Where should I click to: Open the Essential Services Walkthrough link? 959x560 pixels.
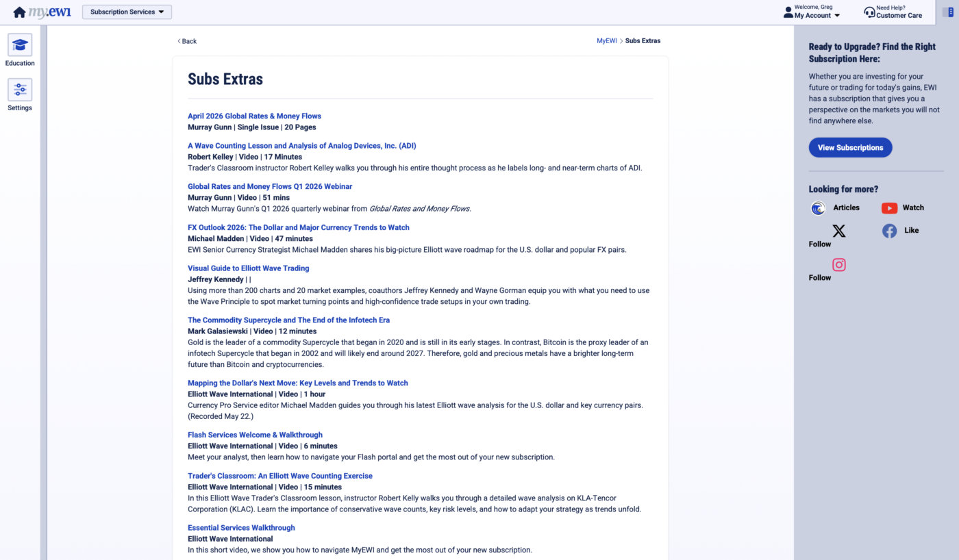[241, 528]
